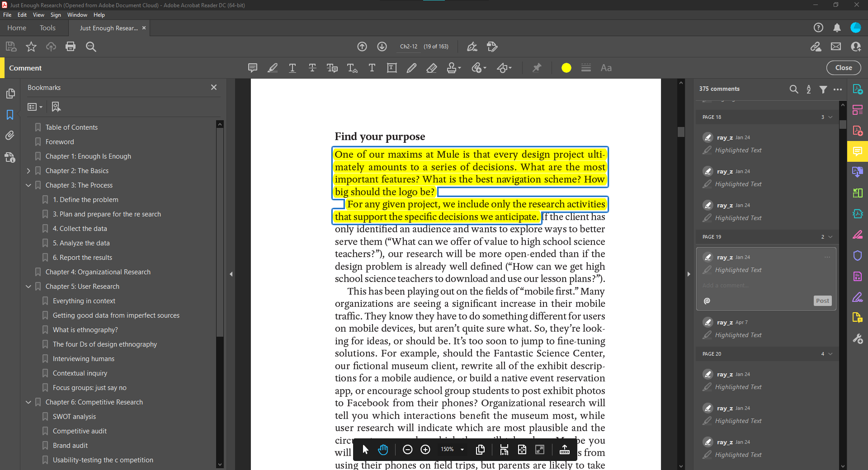Viewport: 868px width, 470px height.
Task: Zoom in with plus button
Action: [425, 449]
